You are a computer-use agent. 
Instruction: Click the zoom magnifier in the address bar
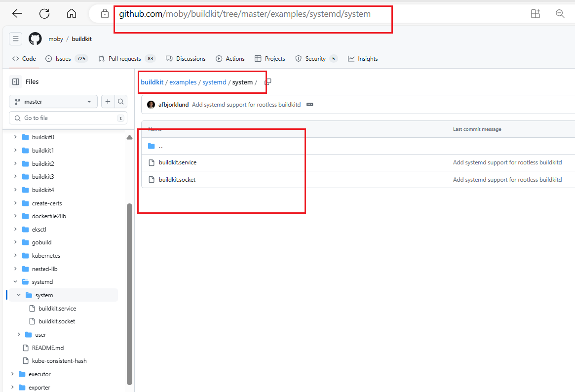560,14
